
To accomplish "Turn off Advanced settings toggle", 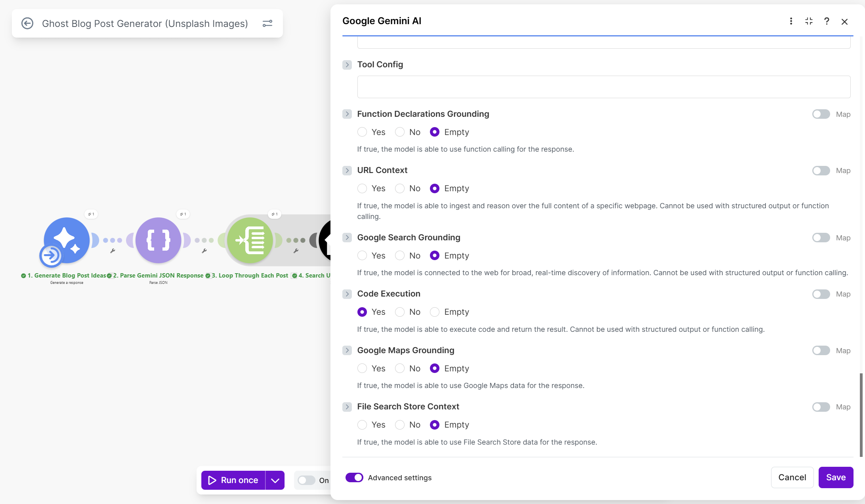I will 354,477.
